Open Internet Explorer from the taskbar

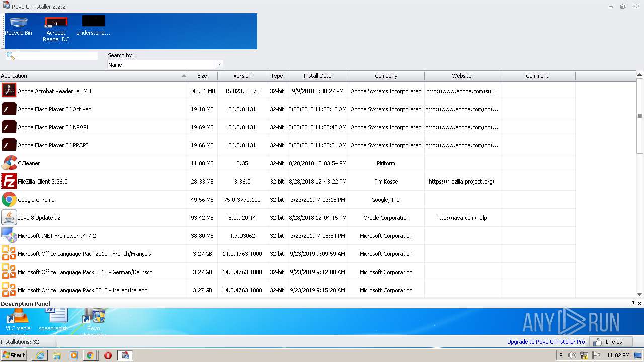pos(40,355)
